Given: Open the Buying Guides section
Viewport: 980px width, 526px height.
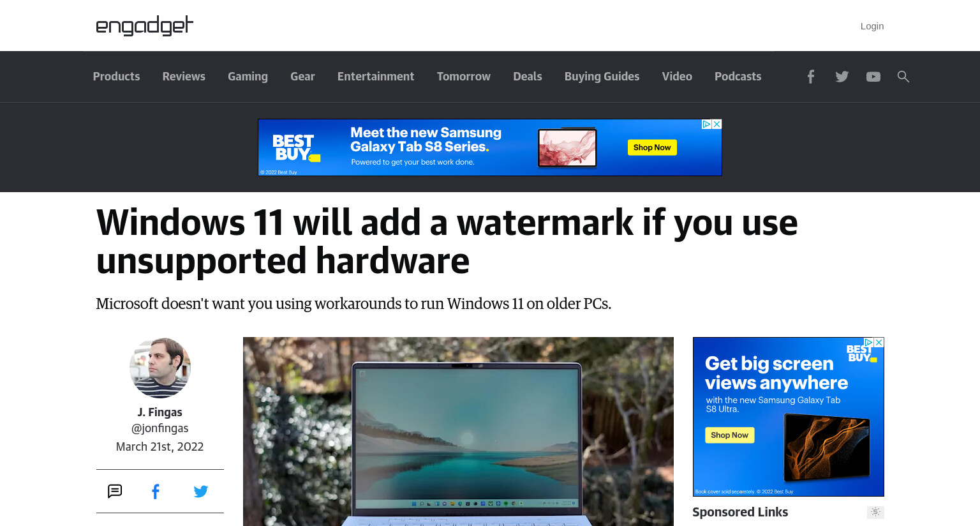Looking at the screenshot, I should pyautogui.click(x=602, y=77).
